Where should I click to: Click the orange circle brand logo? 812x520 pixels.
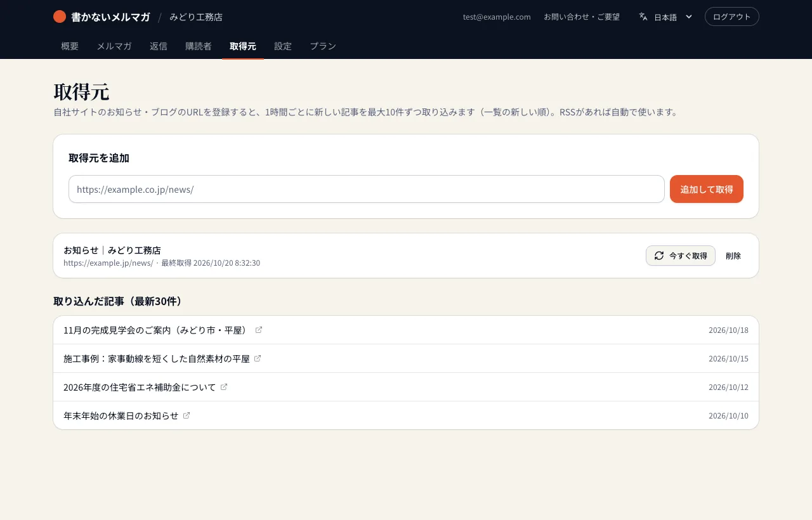pyautogui.click(x=60, y=16)
